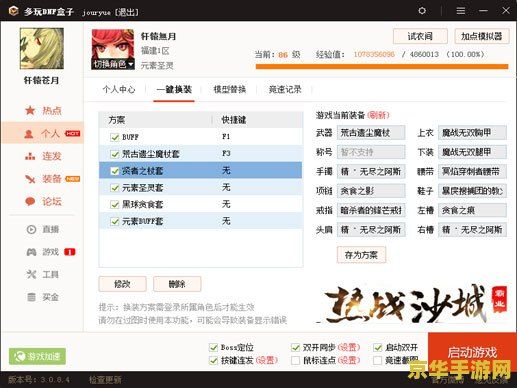Click the 修改 button
517x388 pixels.
[x=122, y=284]
